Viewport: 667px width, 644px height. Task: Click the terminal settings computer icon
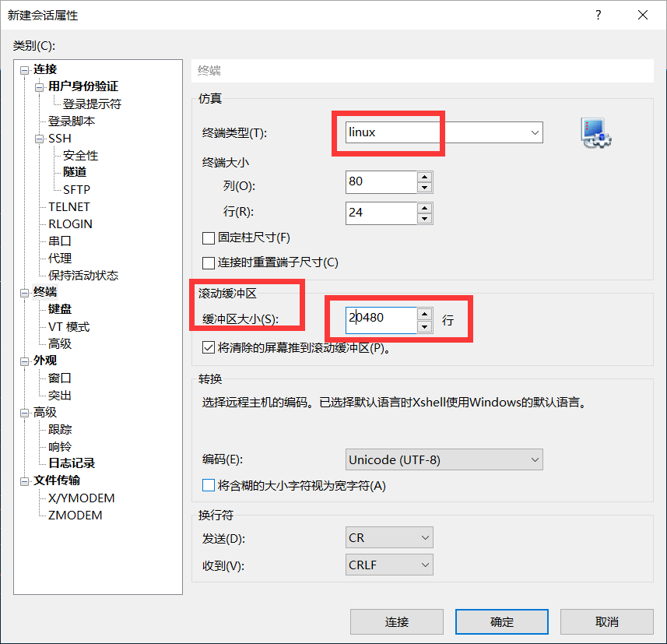coord(596,133)
